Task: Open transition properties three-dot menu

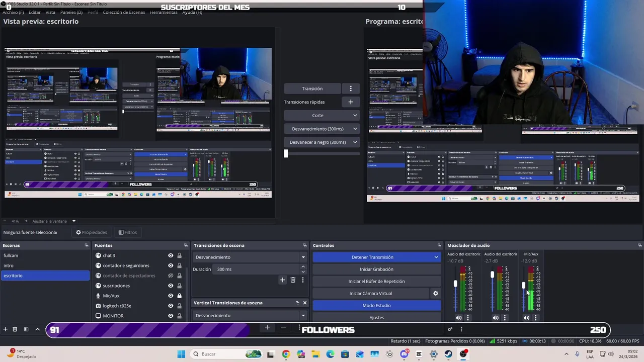Action: coord(302,280)
